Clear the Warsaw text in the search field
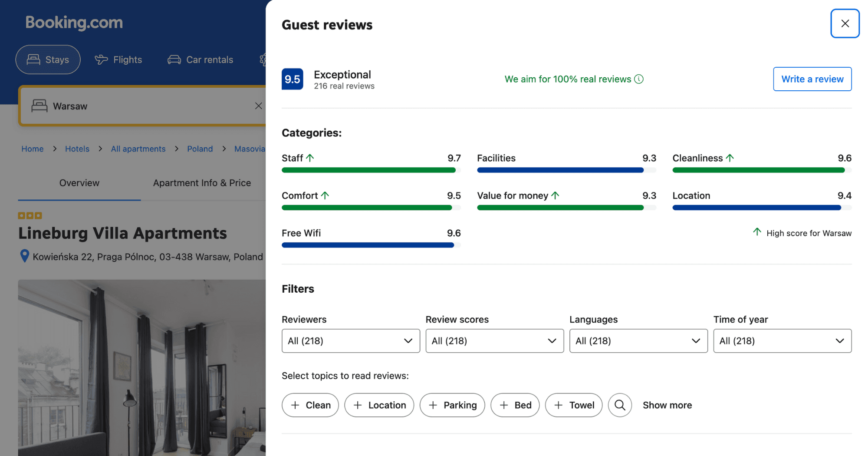Screen dimensions: 868x456 coord(259,106)
